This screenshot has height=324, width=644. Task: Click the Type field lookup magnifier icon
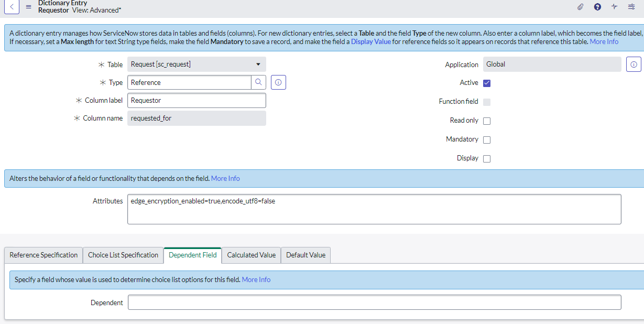tap(258, 82)
